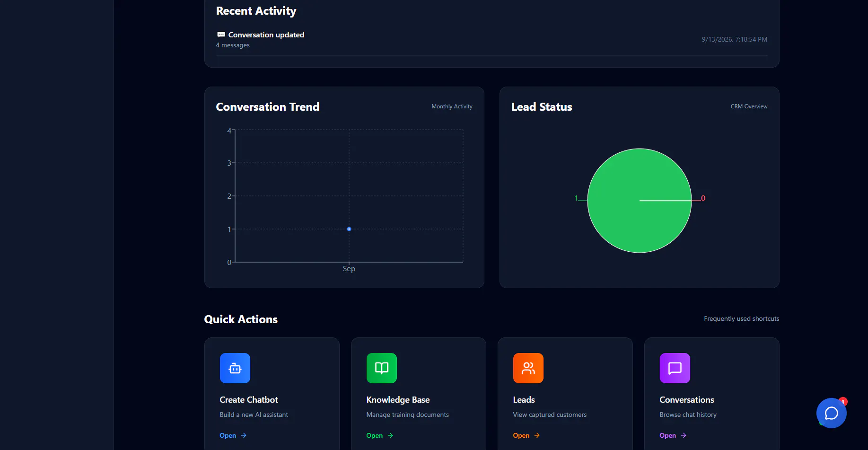Click the speech icon beside Conversation updated
This screenshot has width=868, height=450.
pyautogui.click(x=221, y=35)
